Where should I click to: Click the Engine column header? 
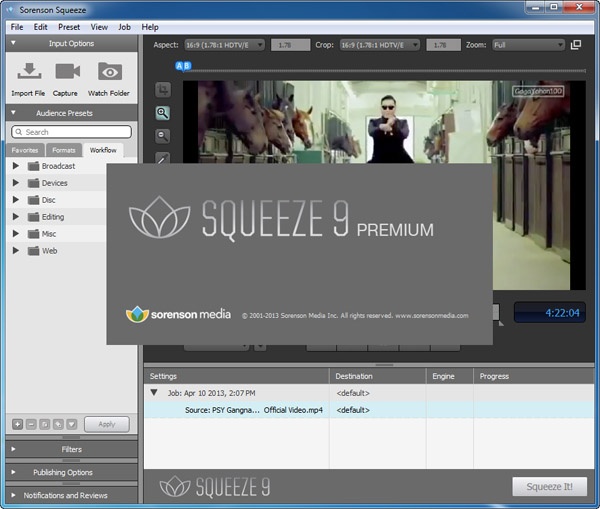(450, 376)
